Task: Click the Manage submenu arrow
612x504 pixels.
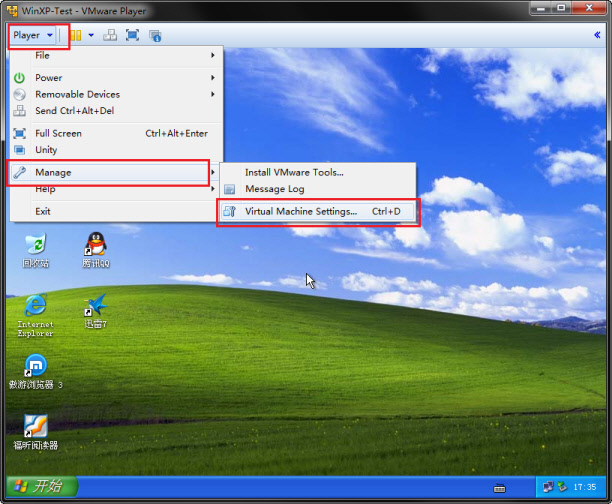Action: pyautogui.click(x=213, y=172)
